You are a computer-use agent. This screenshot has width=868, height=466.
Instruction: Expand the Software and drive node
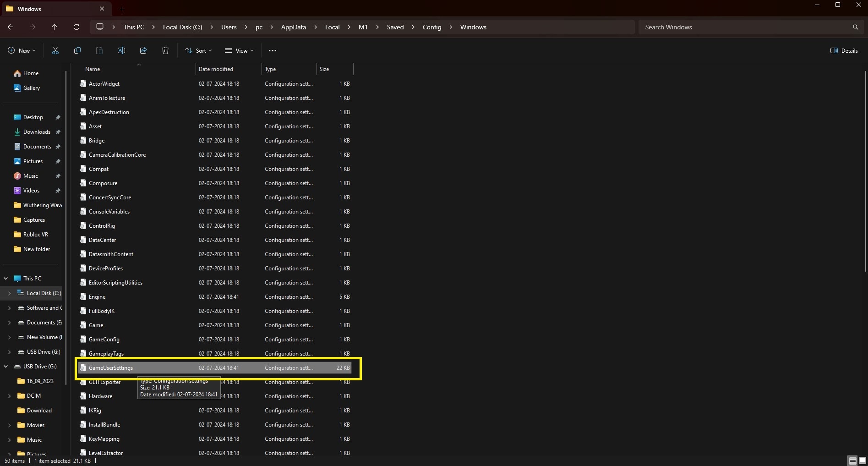10,308
